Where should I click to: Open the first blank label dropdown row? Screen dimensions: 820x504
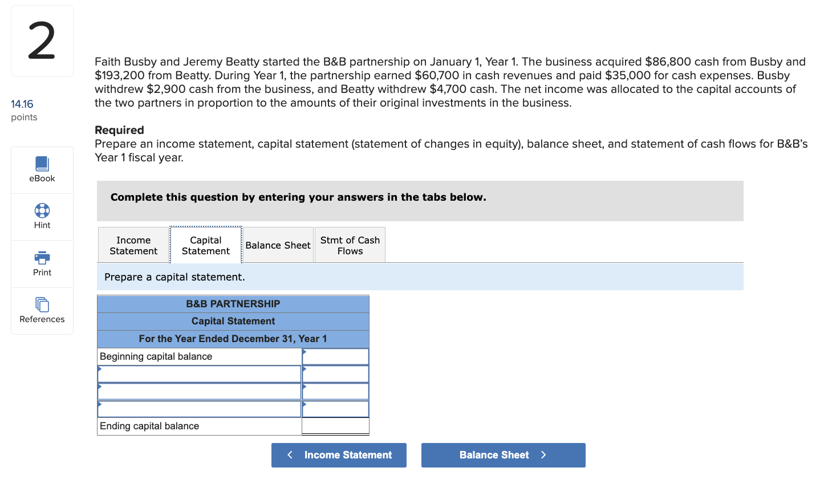click(199, 374)
